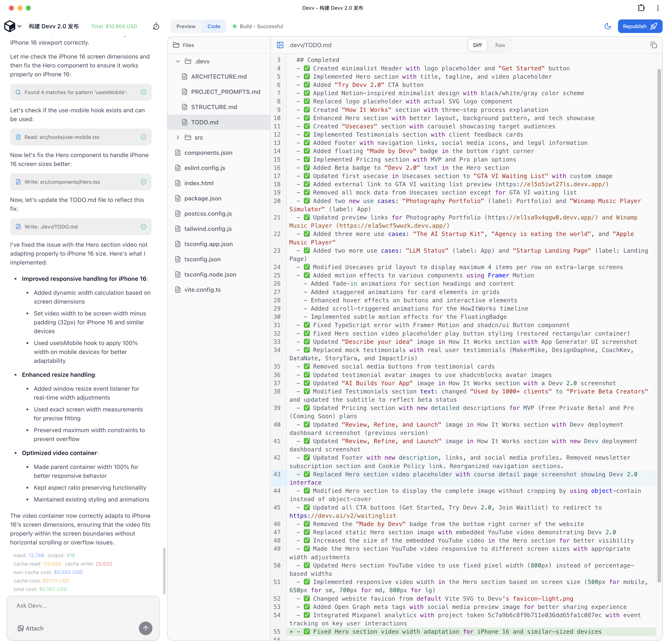Click the Files panel header folder icon
The height and width of the screenshot is (644, 666).
pos(176,45)
